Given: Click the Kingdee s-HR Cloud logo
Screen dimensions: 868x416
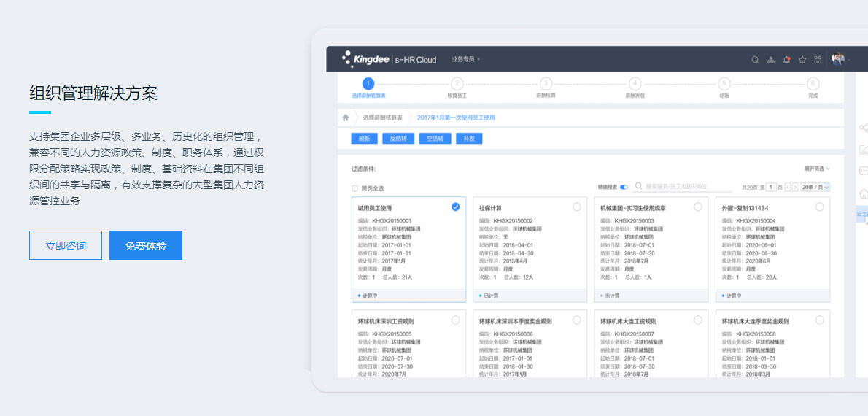Looking at the screenshot, I should click(390, 59).
